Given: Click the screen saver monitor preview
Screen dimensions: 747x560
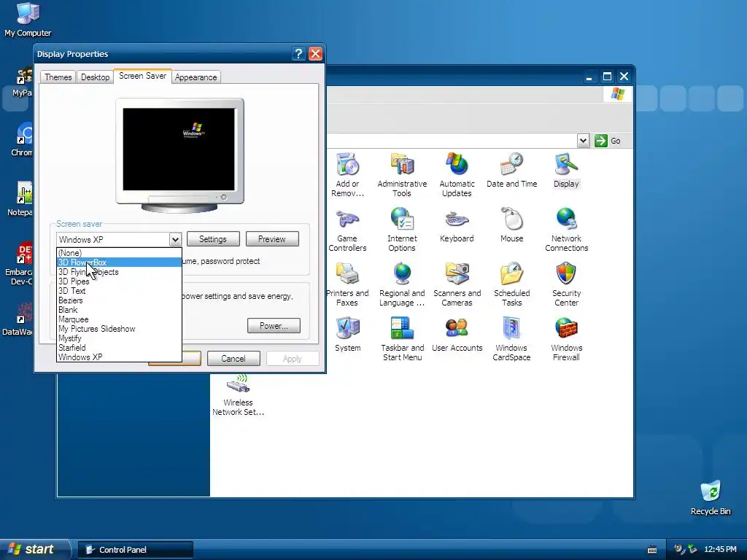Looking at the screenshot, I should [x=179, y=155].
